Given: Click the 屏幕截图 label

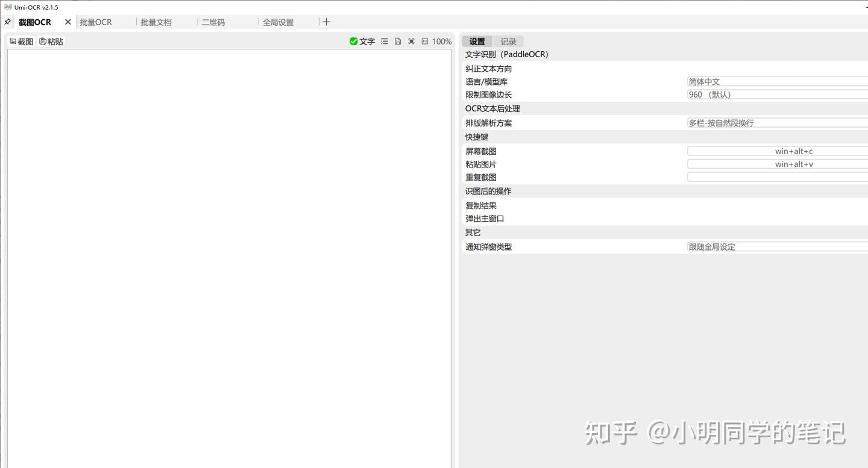Looking at the screenshot, I should [481, 151].
